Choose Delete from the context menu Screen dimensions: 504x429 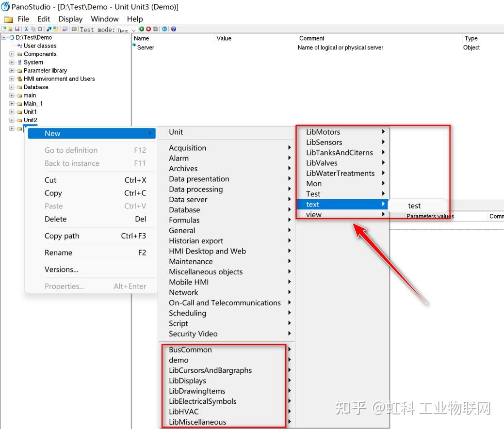(x=55, y=219)
